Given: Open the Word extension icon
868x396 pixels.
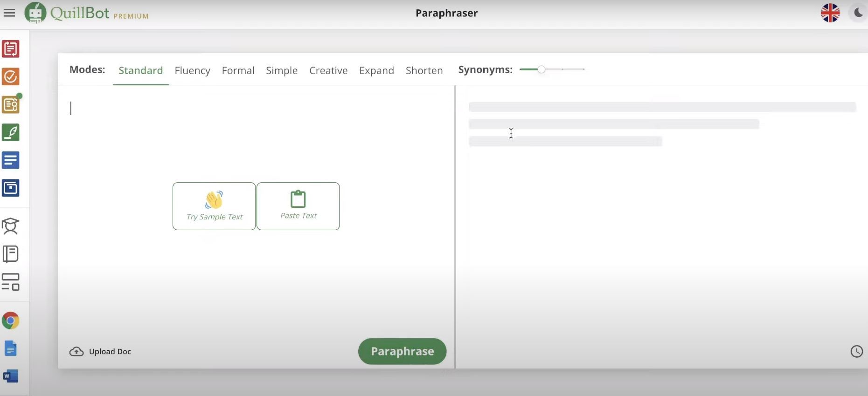Looking at the screenshot, I should point(10,376).
